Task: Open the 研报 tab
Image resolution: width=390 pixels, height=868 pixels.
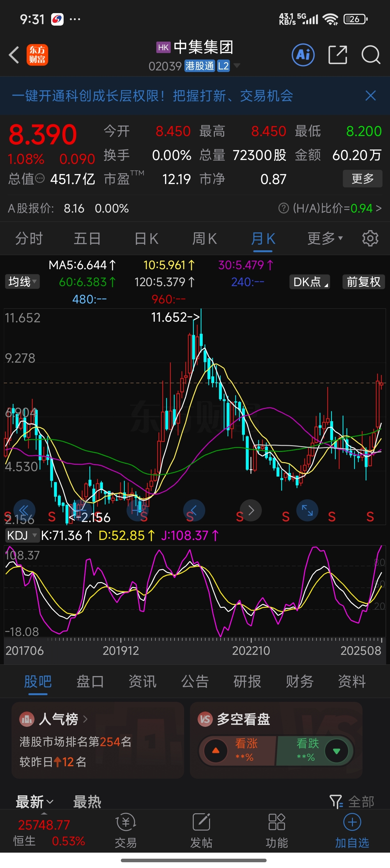Action: [x=247, y=681]
